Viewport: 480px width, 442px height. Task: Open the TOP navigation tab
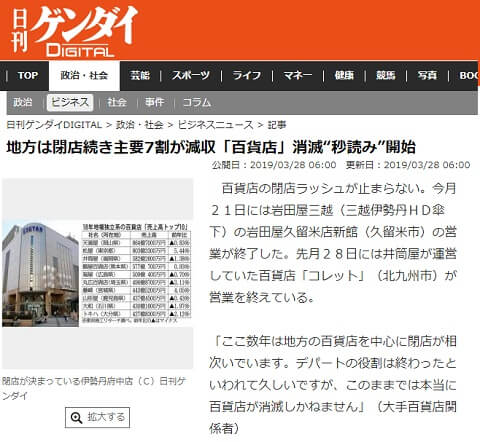point(28,76)
